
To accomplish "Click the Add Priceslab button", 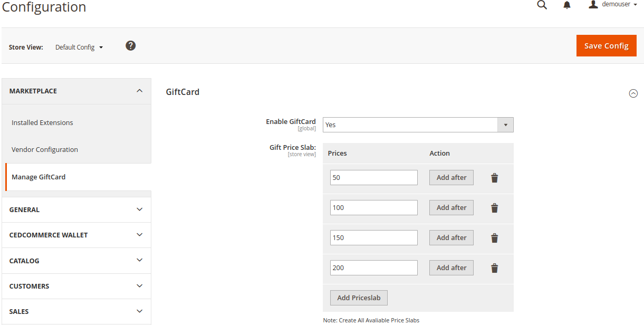I will (x=359, y=298).
